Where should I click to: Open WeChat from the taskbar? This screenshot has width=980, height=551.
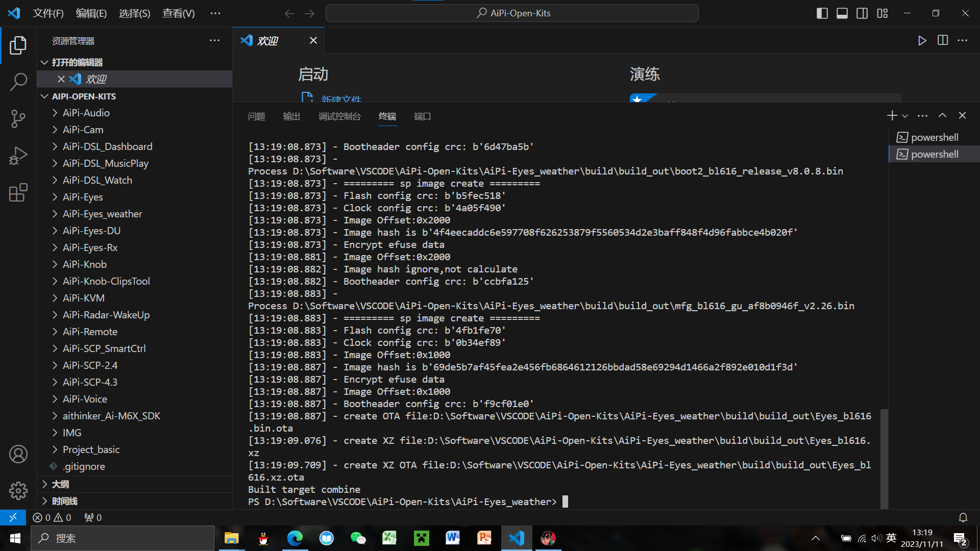click(x=358, y=538)
